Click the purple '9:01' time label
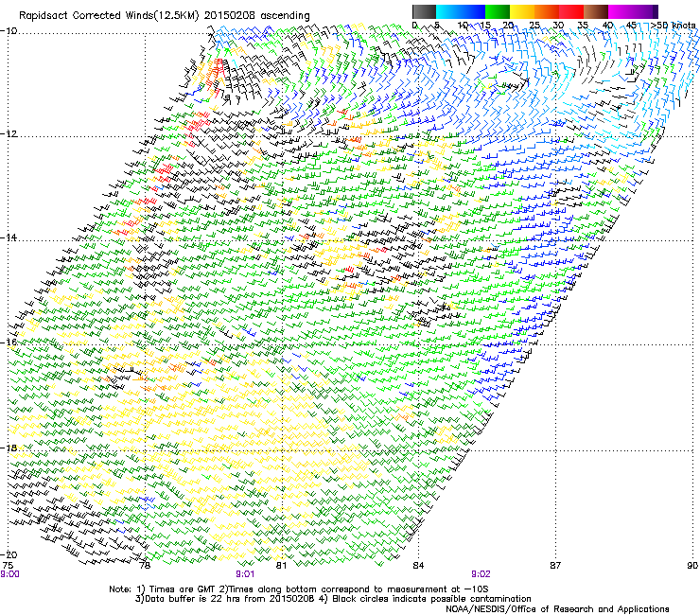This screenshot has width=700, height=615. tap(245, 574)
